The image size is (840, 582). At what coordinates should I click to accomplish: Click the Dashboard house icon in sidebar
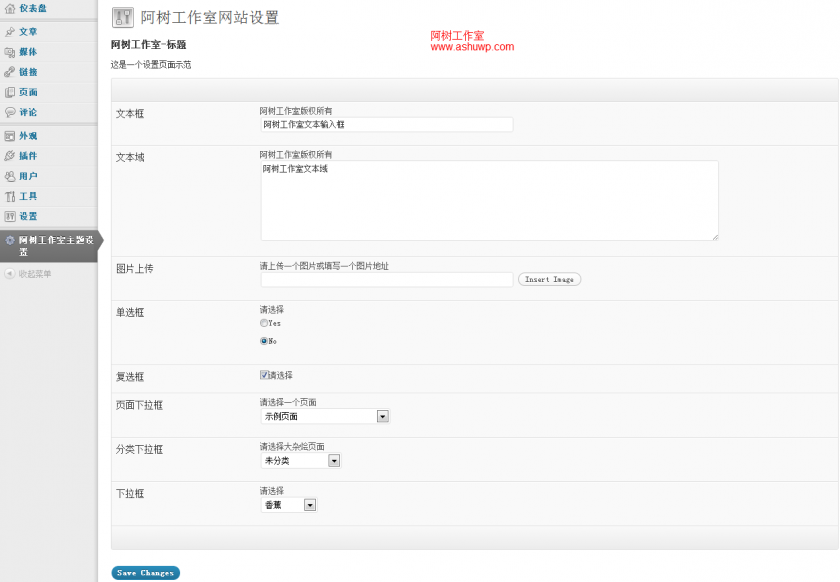tap(10, 8)
